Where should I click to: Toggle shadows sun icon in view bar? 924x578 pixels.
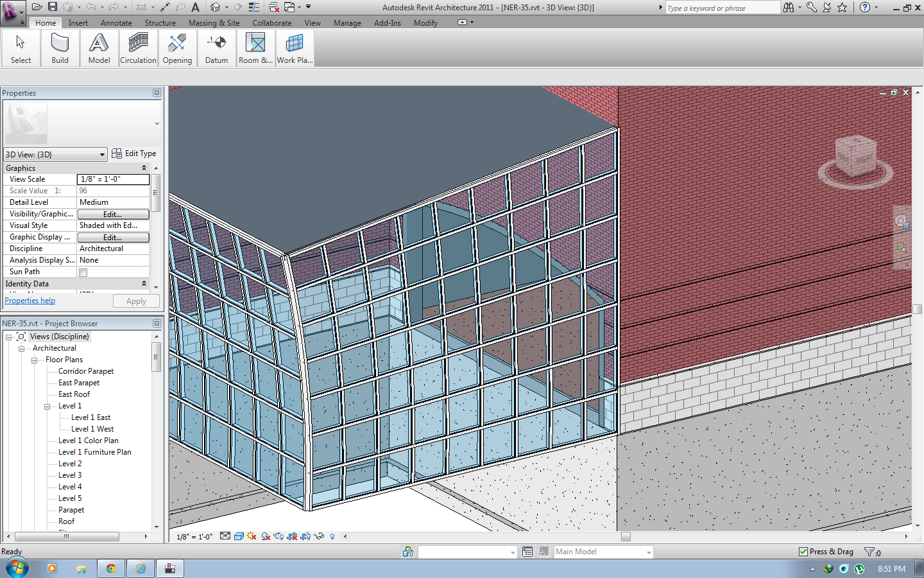click(x=252, y=536)
